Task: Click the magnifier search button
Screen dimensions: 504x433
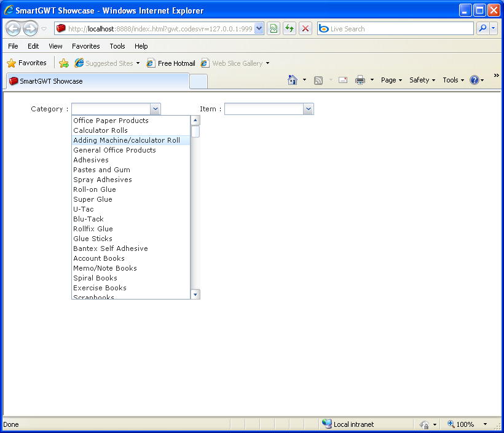Action: tap(482, 29)
